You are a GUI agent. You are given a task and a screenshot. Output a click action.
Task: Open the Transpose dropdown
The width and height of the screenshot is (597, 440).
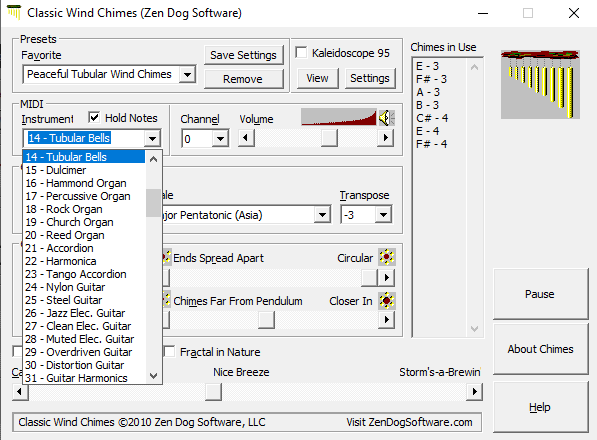point(383,215)
